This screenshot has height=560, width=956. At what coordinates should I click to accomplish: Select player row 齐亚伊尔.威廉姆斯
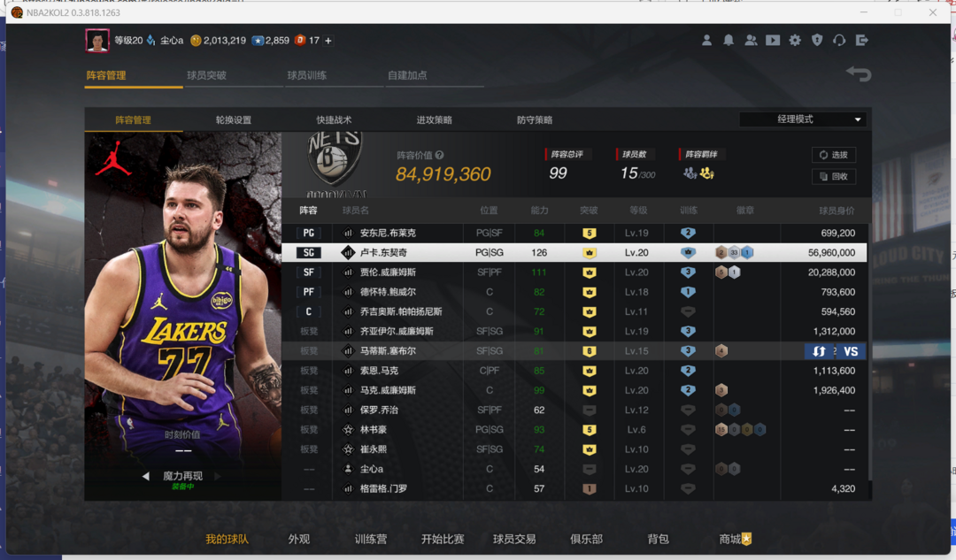574,332
